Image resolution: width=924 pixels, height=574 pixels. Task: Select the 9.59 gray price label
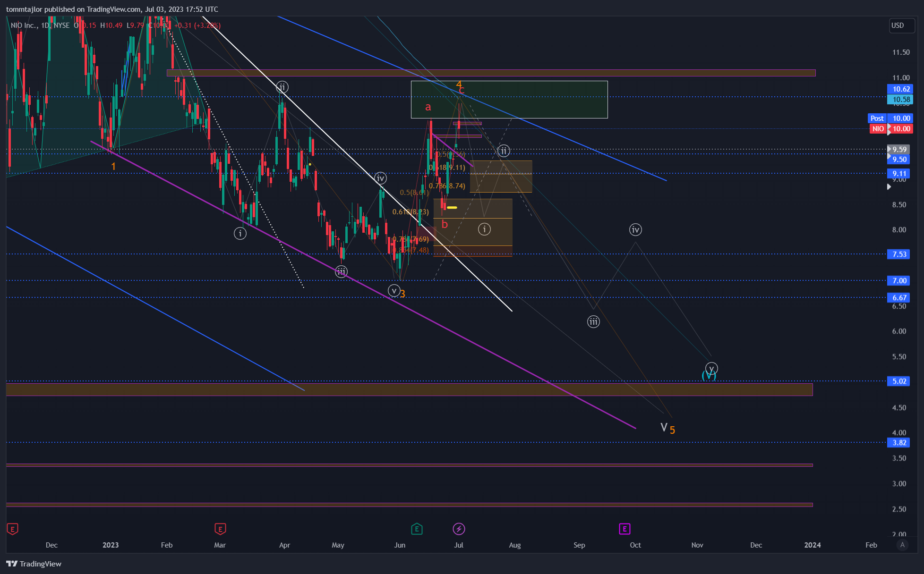pyautogui.click(x=899, y=150)
